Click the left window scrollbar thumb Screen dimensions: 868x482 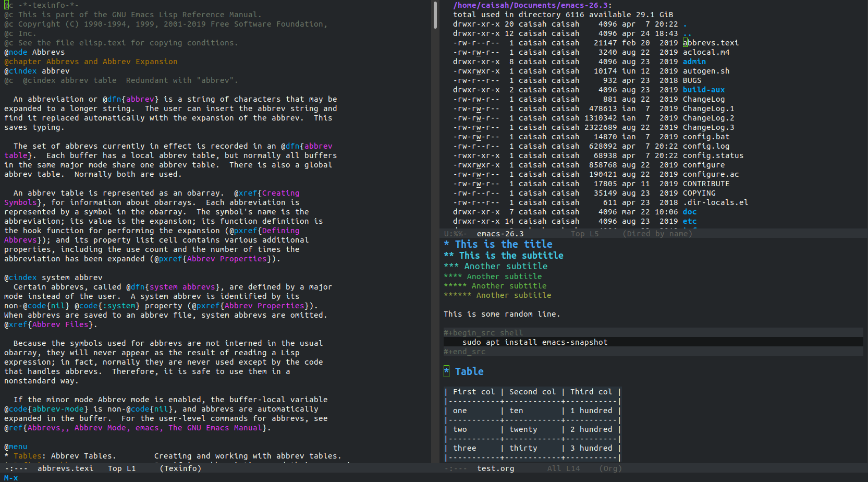pyautogui.click(x=435, y=16)
